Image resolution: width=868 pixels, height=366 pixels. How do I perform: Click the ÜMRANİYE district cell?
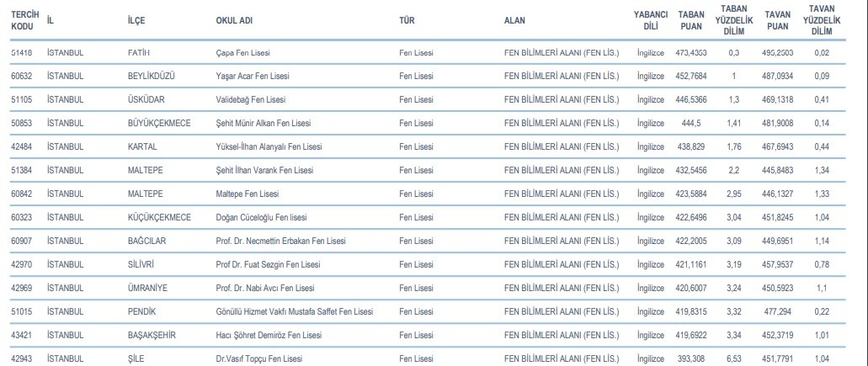pyautogui.click(x=146, y=289)
